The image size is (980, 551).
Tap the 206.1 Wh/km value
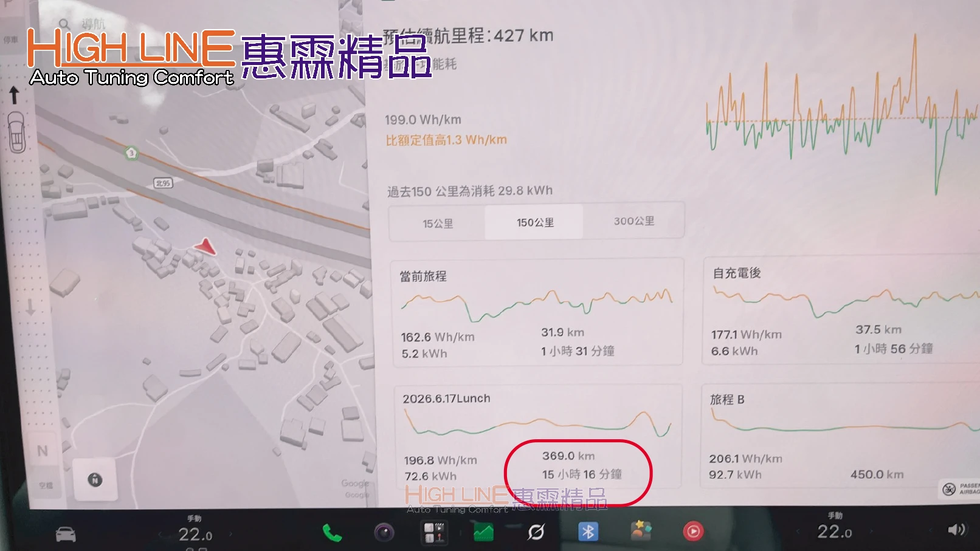pos(745,459)
